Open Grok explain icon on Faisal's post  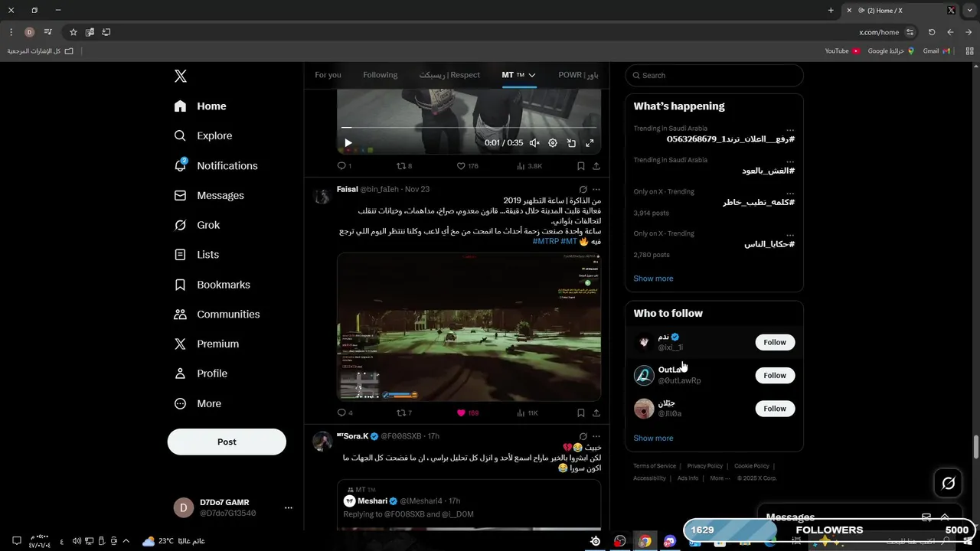click(583, 189)
